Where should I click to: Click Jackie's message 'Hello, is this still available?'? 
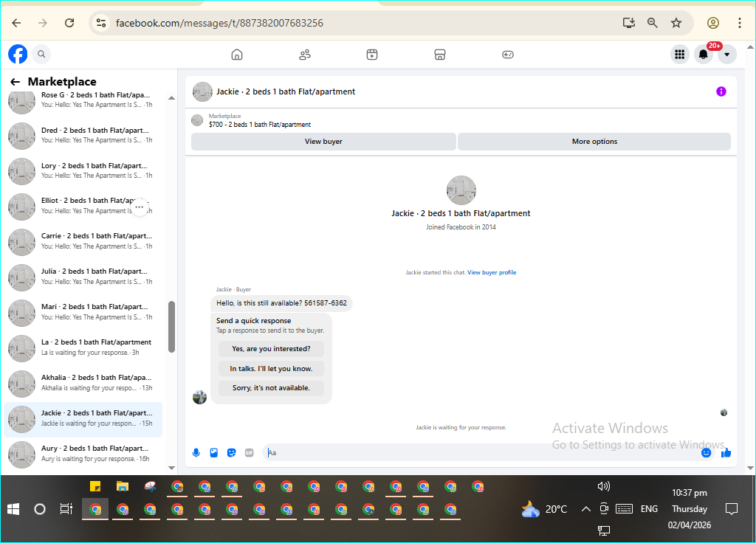pyautogui.click(x=281, y=303)
